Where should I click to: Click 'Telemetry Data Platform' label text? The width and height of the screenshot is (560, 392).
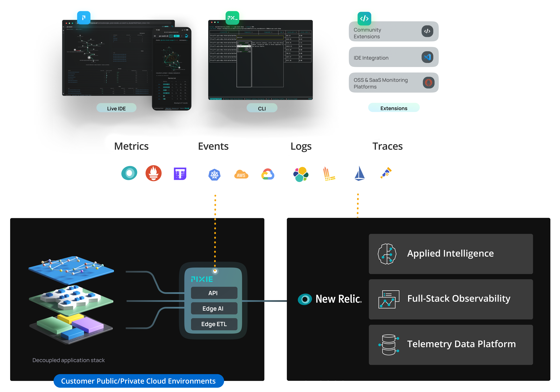click(x=461, y=344)
